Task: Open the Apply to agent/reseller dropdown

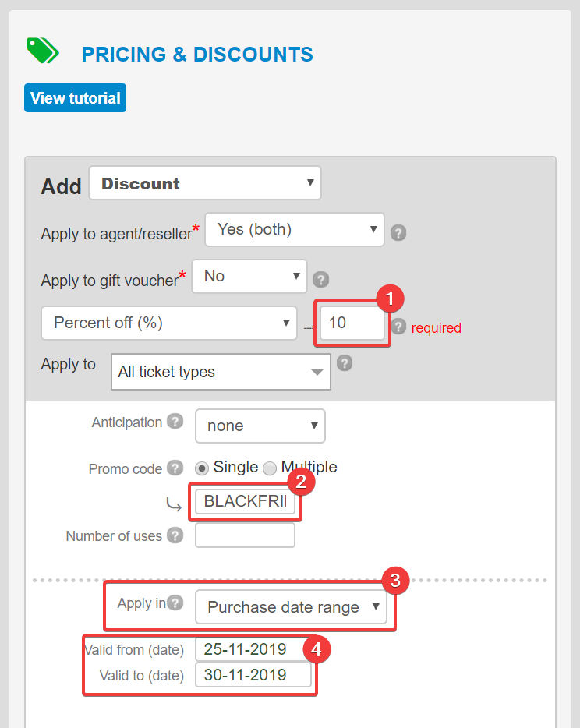Action: [294, 230]
